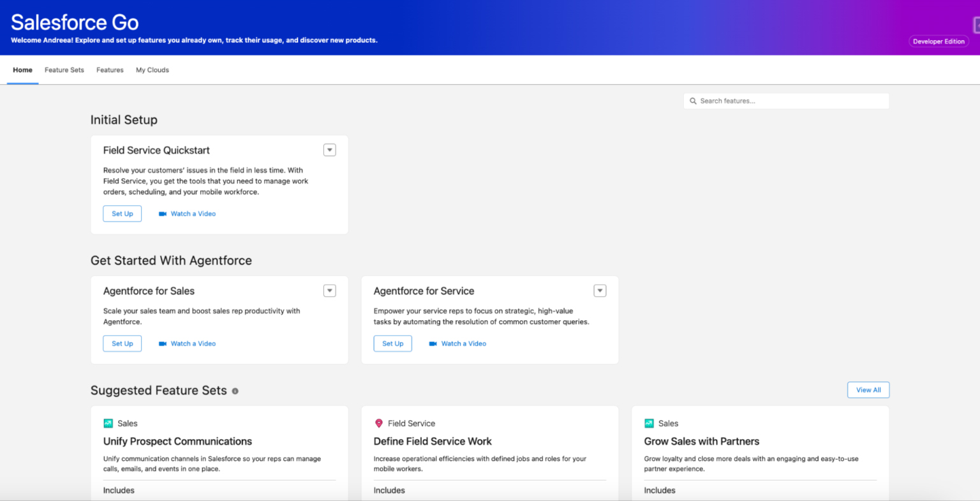Image resolution: width=980 pixels, height=501 pixels.
Task: Click Includes label under Unify Prospect Communications
Action: point(119,491)
